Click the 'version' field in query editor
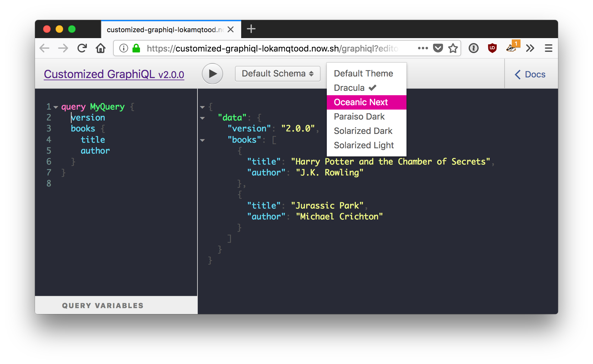The width and height of the screenshot is (593, 364). point(88,118)
